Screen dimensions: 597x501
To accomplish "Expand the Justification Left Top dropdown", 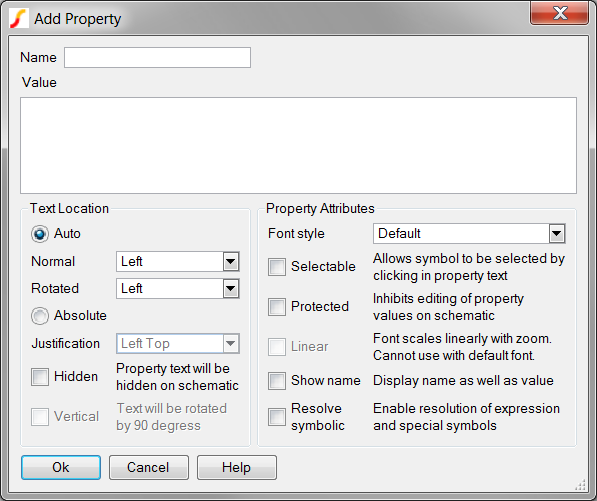I will pos(178,344).
